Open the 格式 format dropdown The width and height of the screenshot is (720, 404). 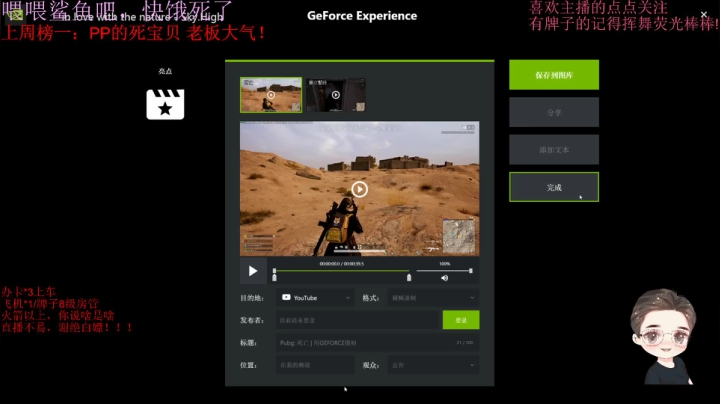coord(433,298)
